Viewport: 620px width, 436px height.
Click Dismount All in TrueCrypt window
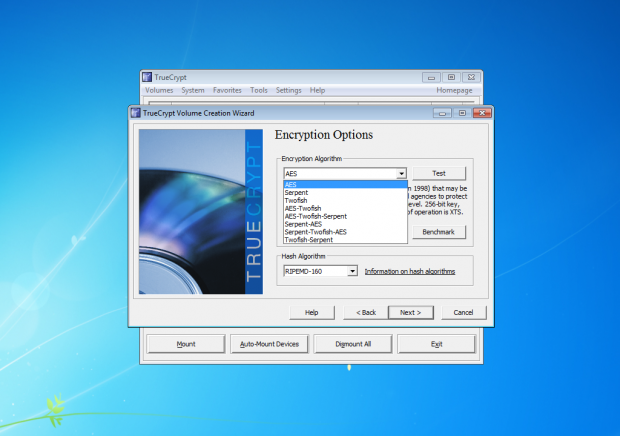click(x=353, y=344)
